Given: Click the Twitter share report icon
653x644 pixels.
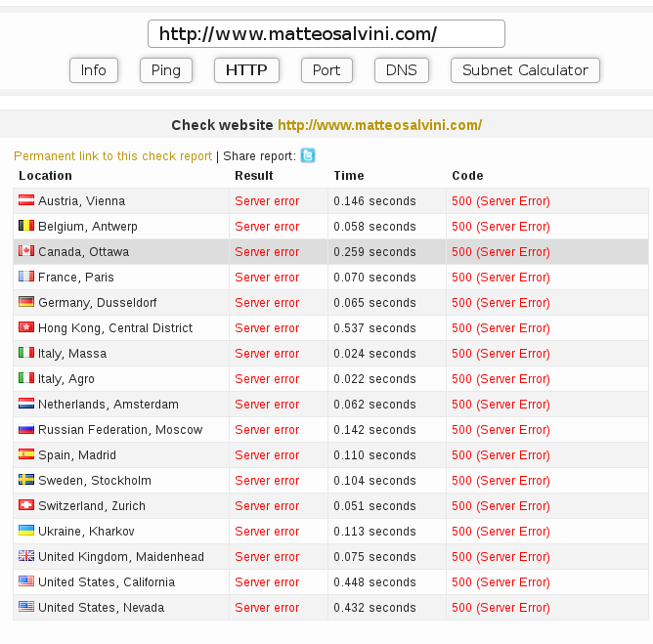Looking at the screenshot, I should (x=308, y=155).
